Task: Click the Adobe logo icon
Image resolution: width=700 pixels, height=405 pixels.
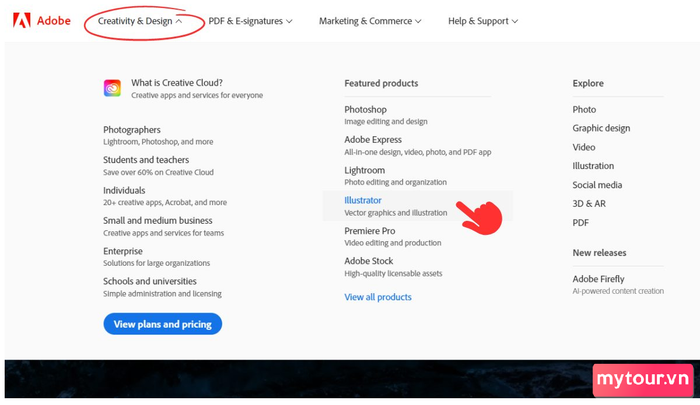Action: [x=21, y=21]
